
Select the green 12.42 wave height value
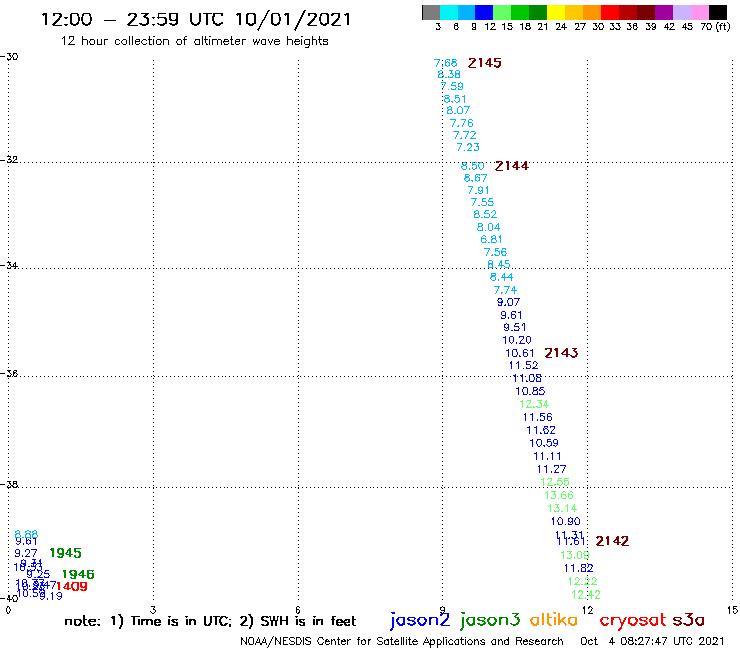[x=586, y=595]
